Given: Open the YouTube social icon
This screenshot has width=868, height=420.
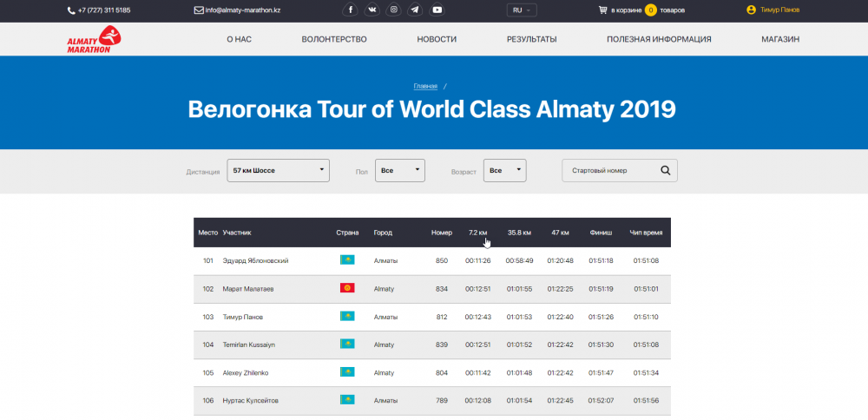Looking at the screenshot, I should pos(437,10).
